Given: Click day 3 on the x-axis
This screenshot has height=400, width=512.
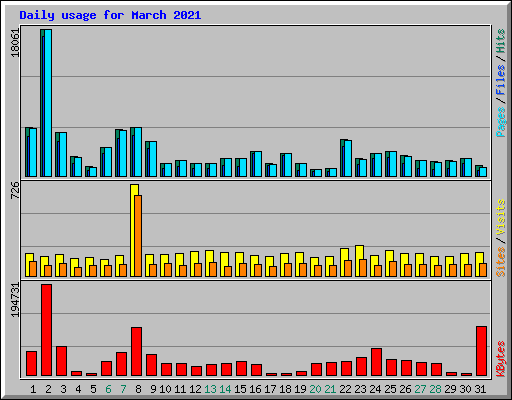Looking at the screenshot, I should pos(63,389).
